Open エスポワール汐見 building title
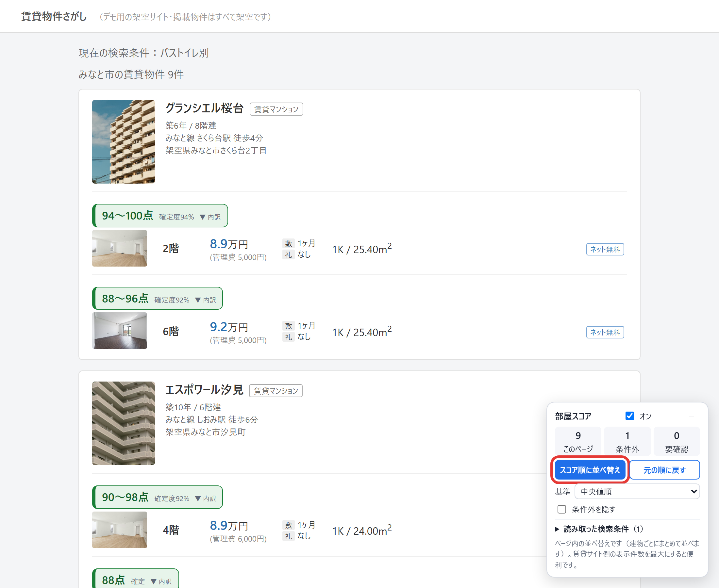 (204, 389)
